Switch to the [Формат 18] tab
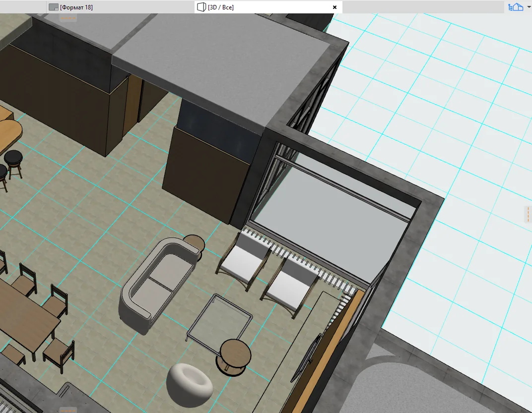The image size is (532, 413). [121, 7]
